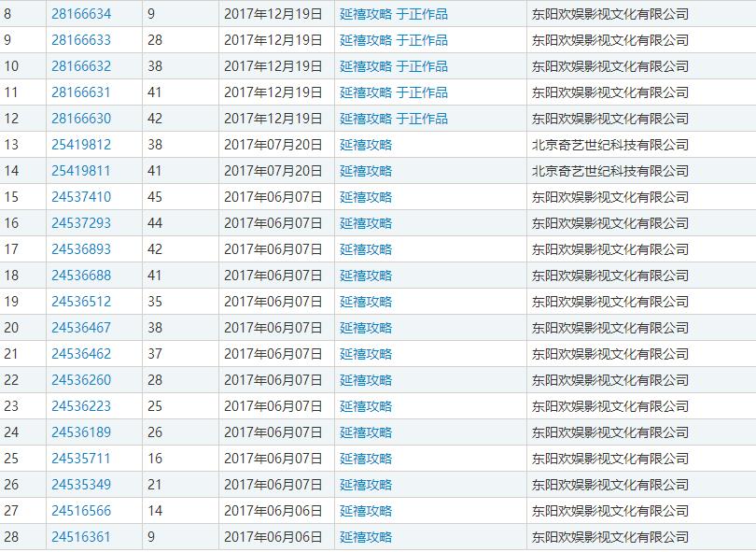Click registration number 24536189
The image size is (756, 552).
pyautogui.click(x=81, y=432)
